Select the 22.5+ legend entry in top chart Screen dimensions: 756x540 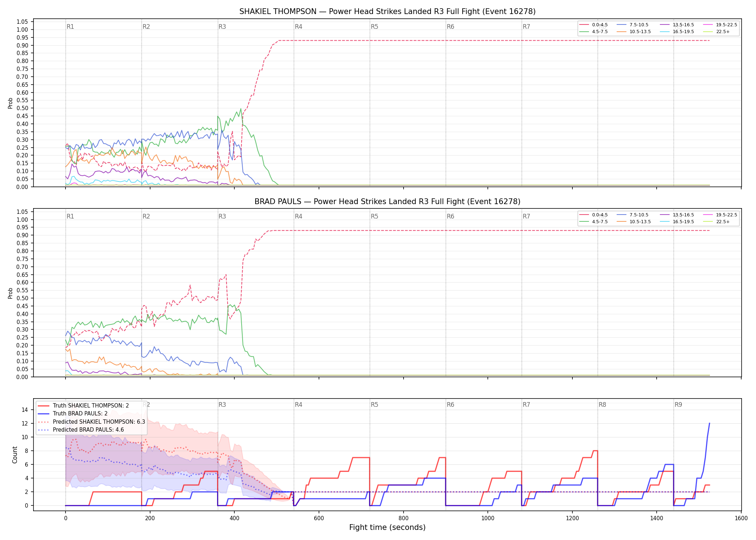(716, 32)
